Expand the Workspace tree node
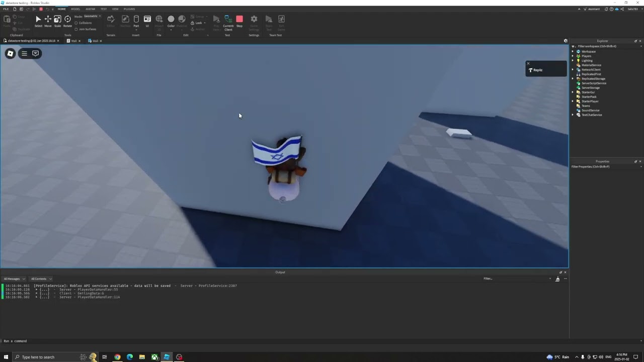 [x=573, y=51]
